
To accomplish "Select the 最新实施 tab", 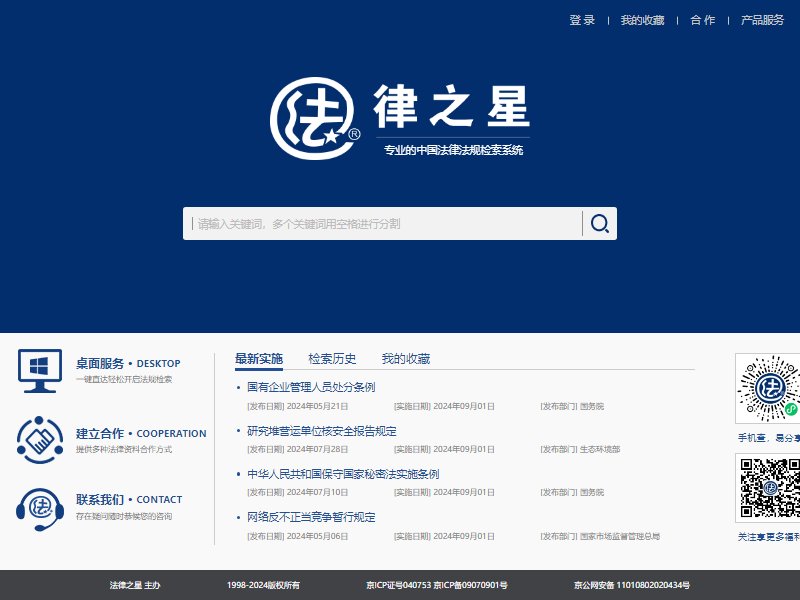I will tap(259, 359).
